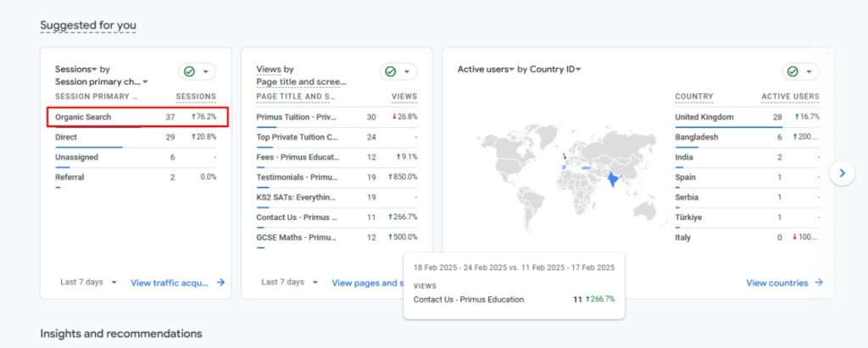Viewport: 868px width, 348px height.
Task: Select Bangladesh country row
Action: 748,137
